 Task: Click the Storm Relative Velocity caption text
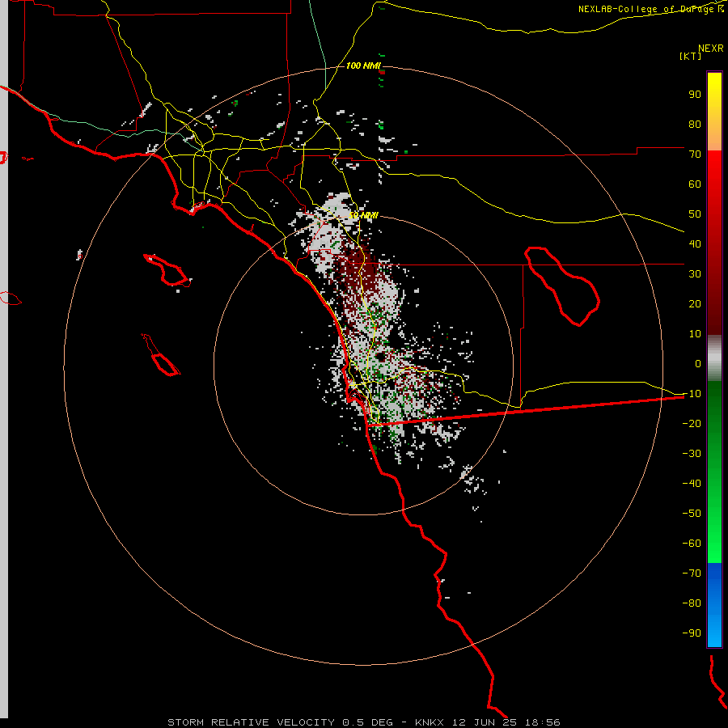click(252, 722)
